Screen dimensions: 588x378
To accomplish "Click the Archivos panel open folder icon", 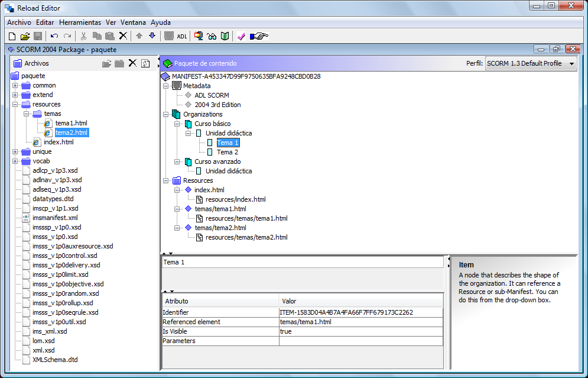I will 107,63.
